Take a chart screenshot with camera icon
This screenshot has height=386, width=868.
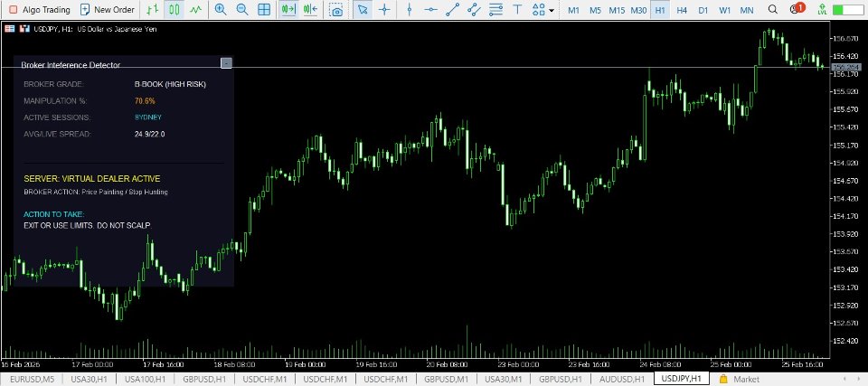(335, 9)
